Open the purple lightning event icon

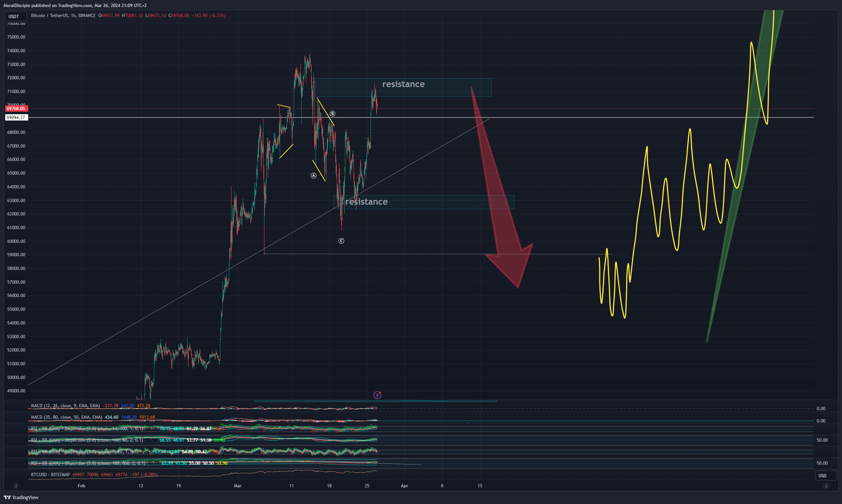point(377,395)
